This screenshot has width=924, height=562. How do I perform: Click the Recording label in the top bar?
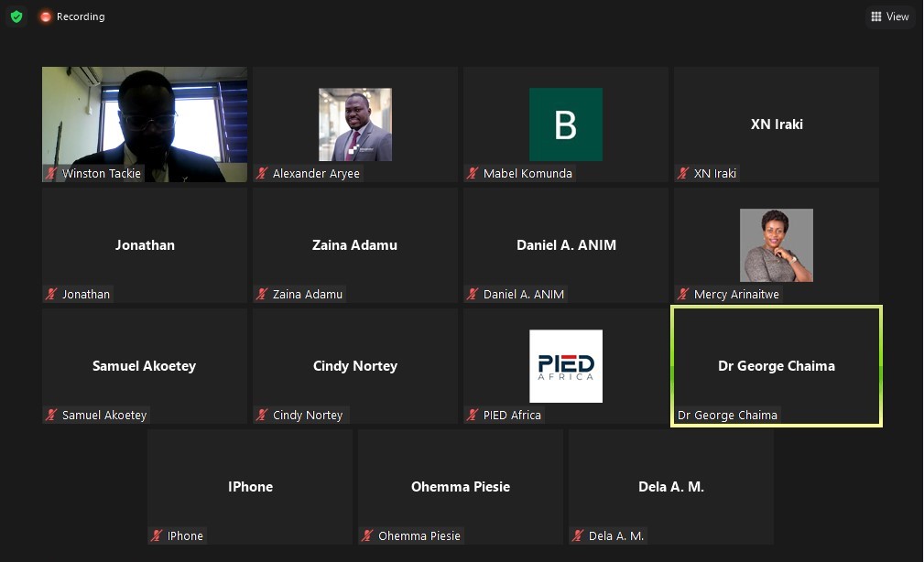pyautogui.click(x=81, y=16)
